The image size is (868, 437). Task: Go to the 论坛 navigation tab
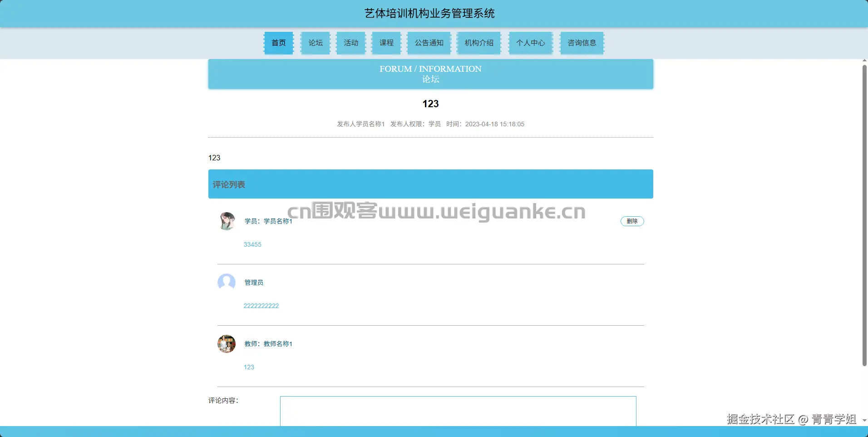point(316,43)
